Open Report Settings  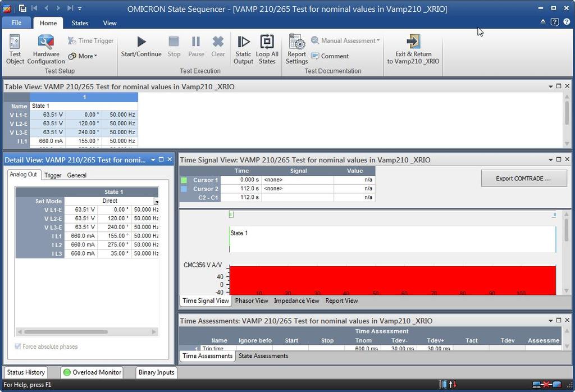(x=296, y=49)
